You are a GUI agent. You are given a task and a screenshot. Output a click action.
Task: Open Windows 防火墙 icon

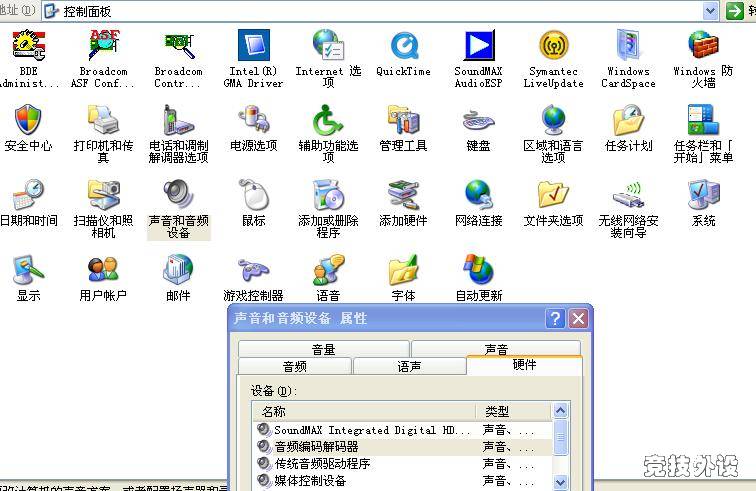click(x=703, y=45)
